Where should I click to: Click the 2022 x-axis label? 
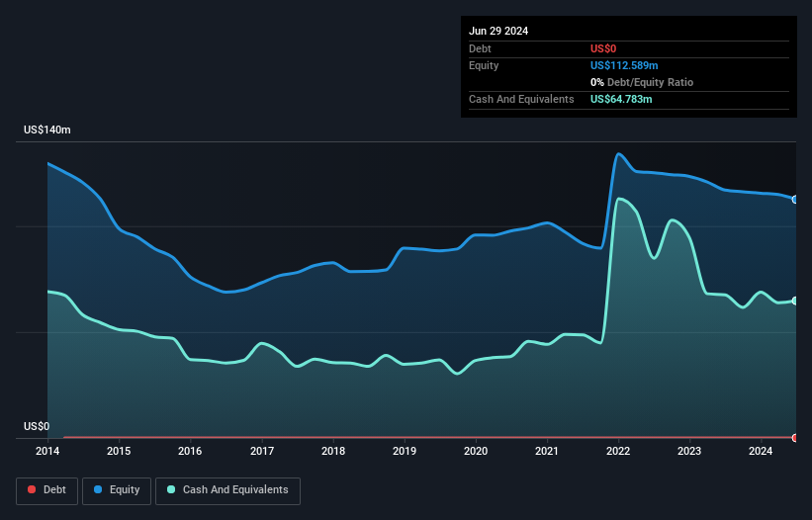(618, 451)
